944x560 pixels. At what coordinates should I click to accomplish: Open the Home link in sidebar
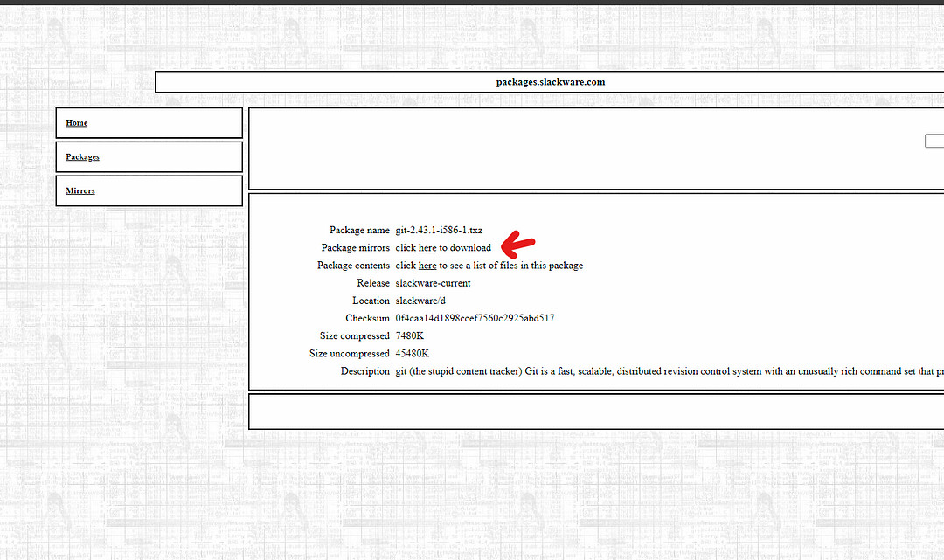click(x=76, y=122)
